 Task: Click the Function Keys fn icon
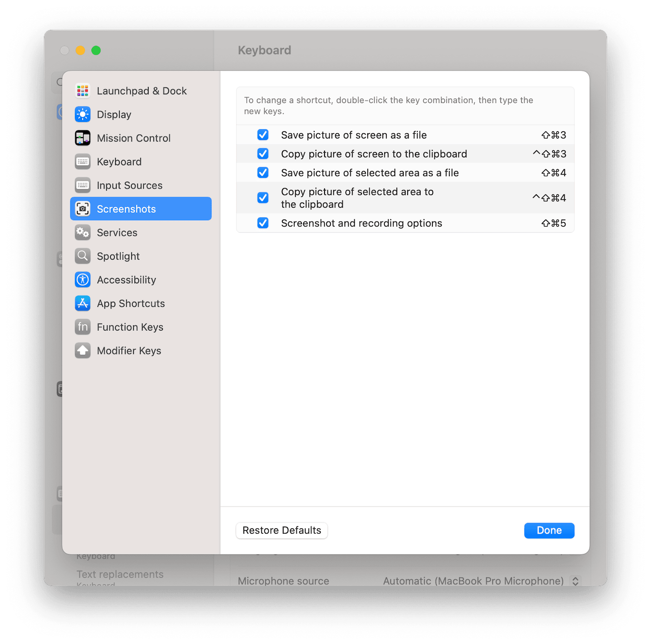tap(83, 327)
